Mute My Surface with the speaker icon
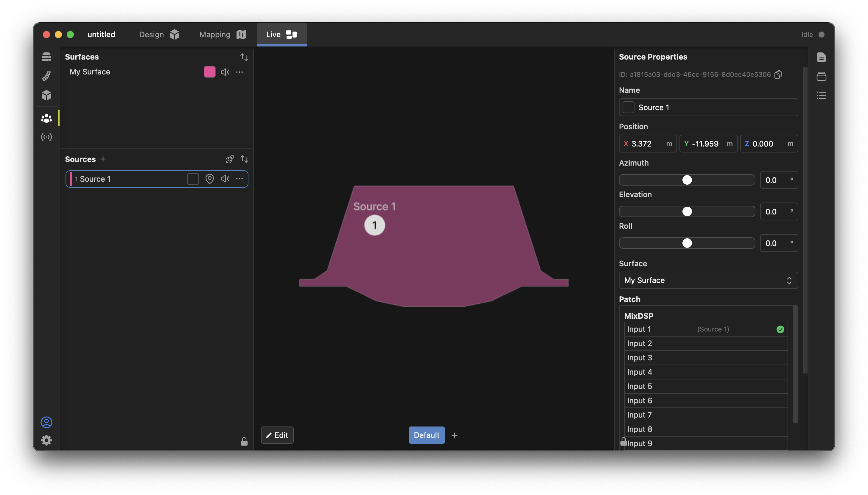This screenshot has width=868, height=495. click(x=225, y=72)
